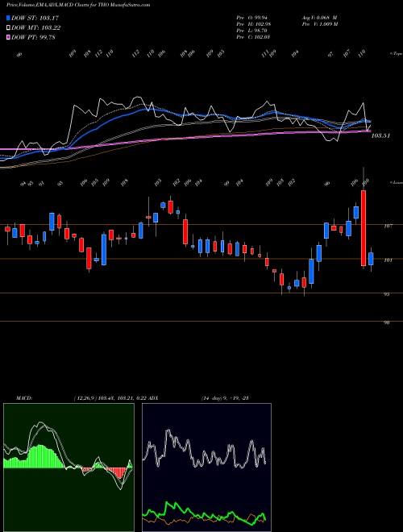Click the 101 price level label

tap(388, 260)
